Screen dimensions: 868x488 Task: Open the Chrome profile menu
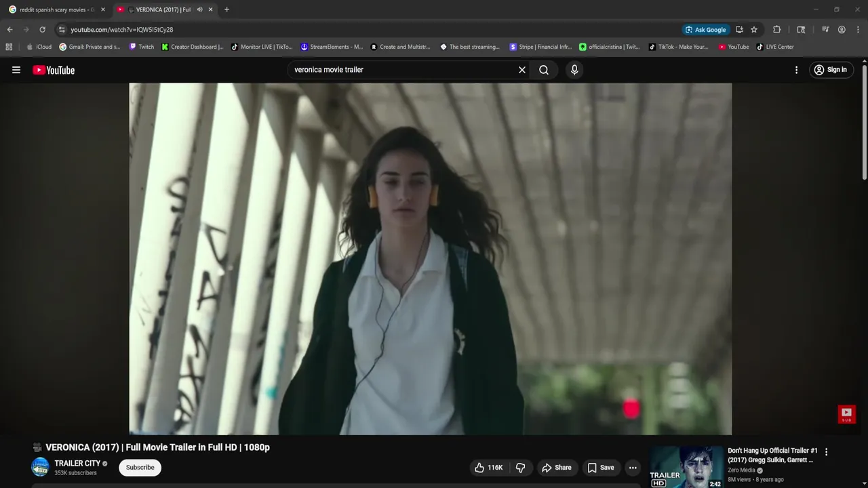pos(842,30)
